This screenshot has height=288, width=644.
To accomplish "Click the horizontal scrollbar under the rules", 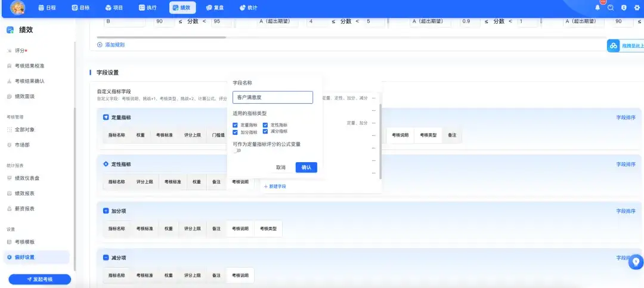I will click(160, 38).
